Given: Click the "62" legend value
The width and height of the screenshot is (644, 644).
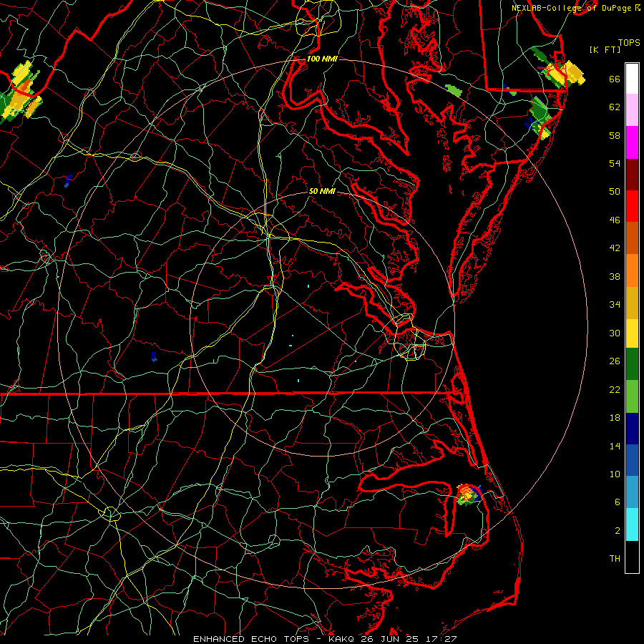Looking at the screenshot, I should pos(615,107).
